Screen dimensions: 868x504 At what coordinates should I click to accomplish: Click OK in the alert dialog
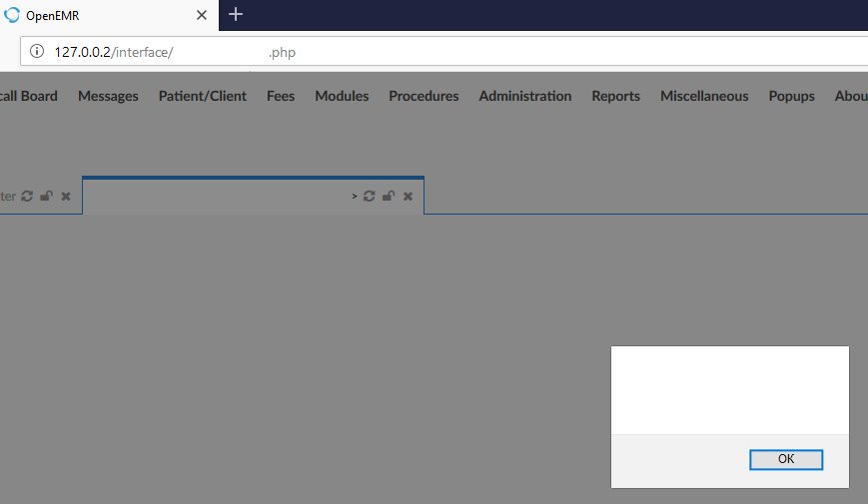click(x=786, y=459)
